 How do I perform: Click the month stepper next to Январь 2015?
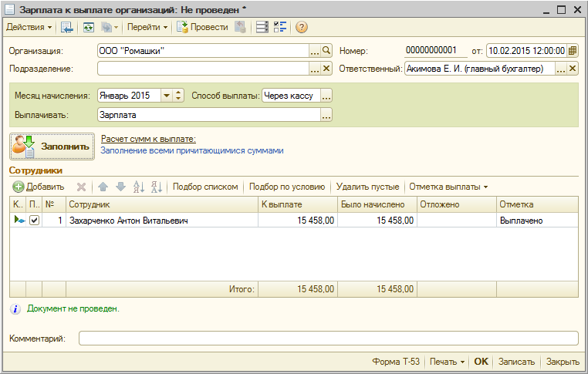click(x=179, y=96)
